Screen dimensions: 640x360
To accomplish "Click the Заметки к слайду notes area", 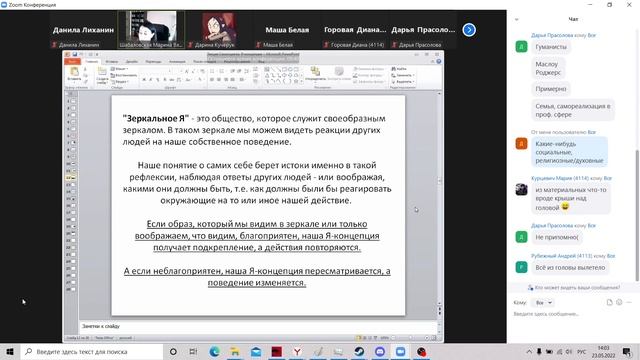I will 257,326.
